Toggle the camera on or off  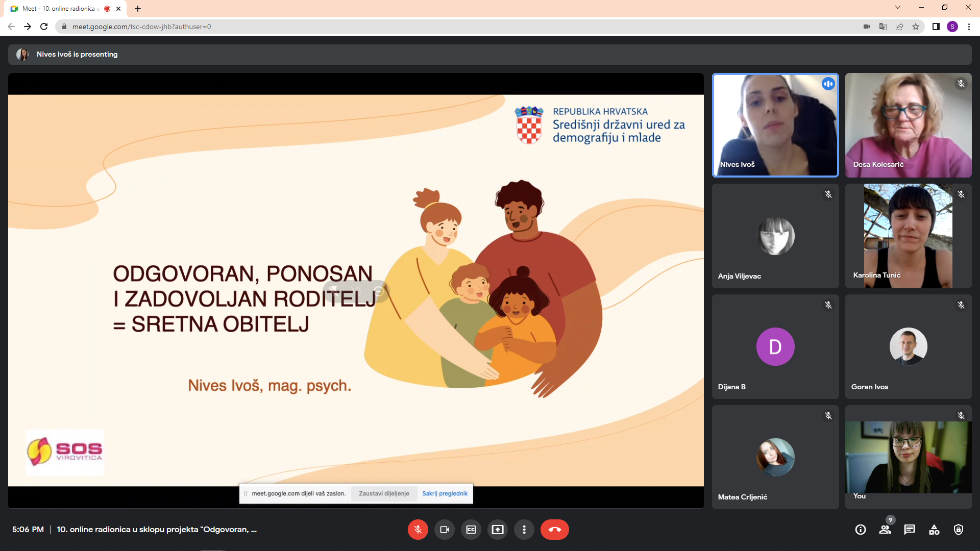tap(444, 530)
